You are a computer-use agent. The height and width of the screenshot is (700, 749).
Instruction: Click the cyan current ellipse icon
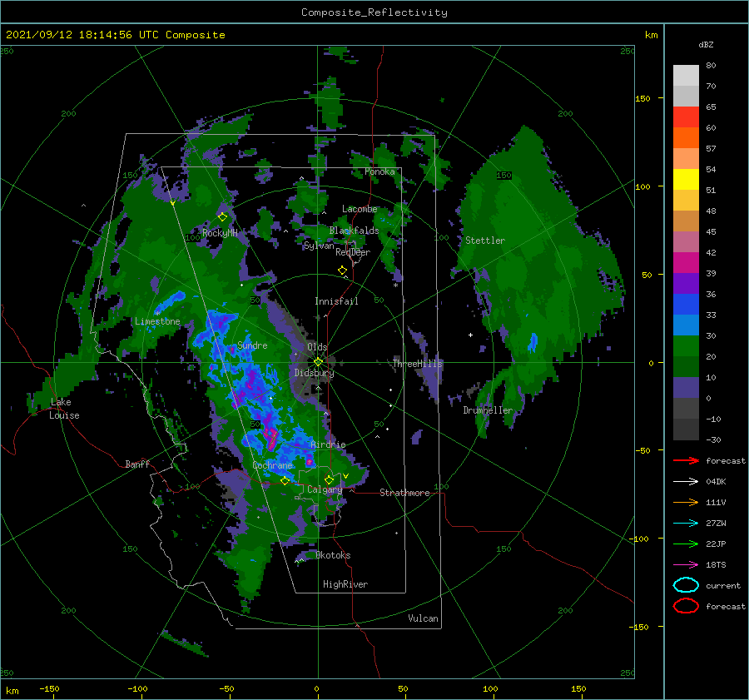[686, 585]
